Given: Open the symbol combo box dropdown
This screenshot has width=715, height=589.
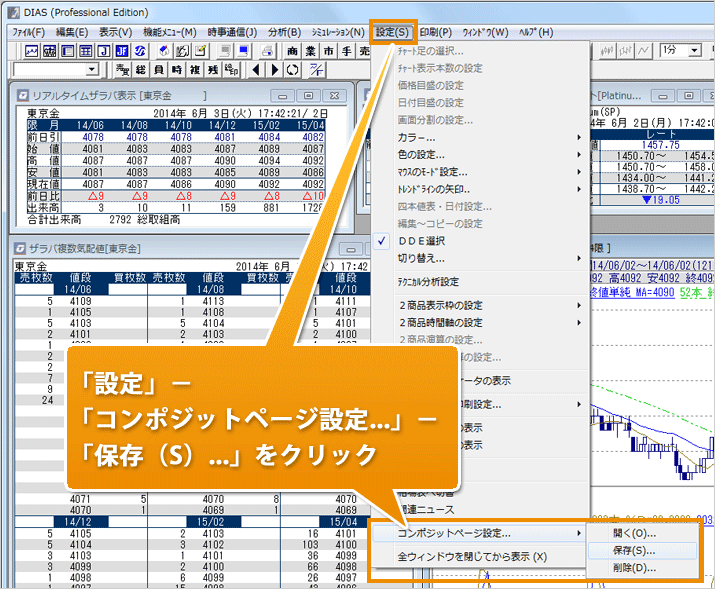Looking at the screenshot, I should coord(92,70).
